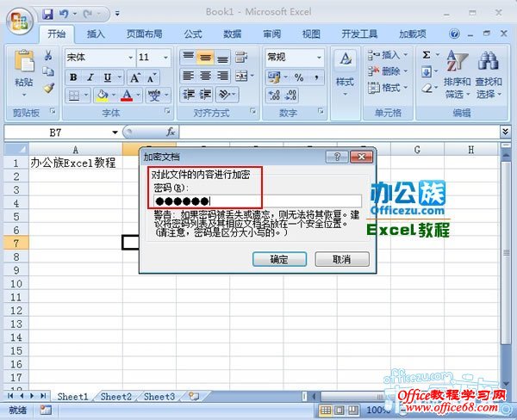The width and height of the screenshot is (517, 420).
Task: Copy selection using Copy icon
Action: point(48,71)
